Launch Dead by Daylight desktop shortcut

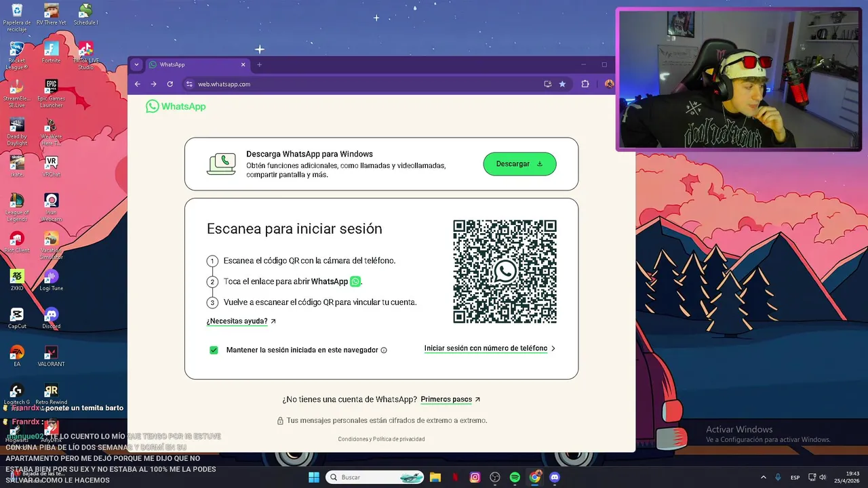[x=17, y=131]
